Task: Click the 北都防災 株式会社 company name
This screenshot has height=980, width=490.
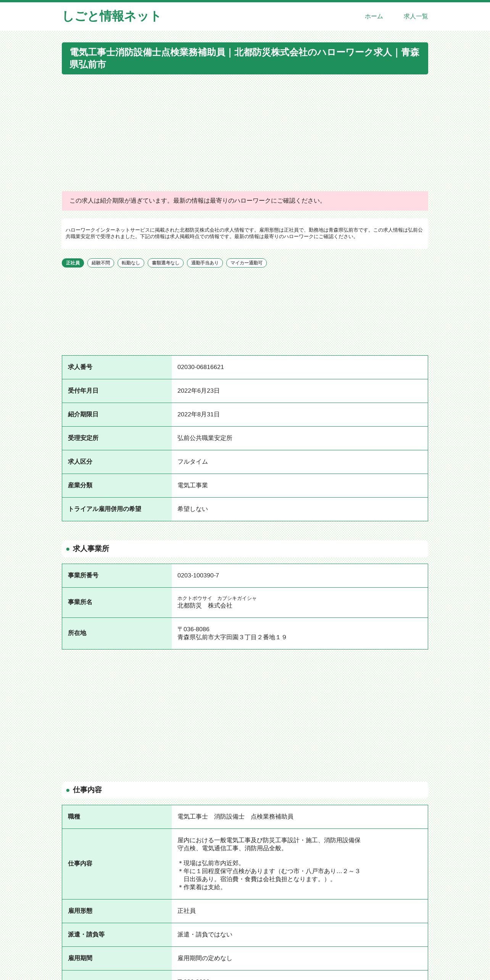Action: pos(205,606)
